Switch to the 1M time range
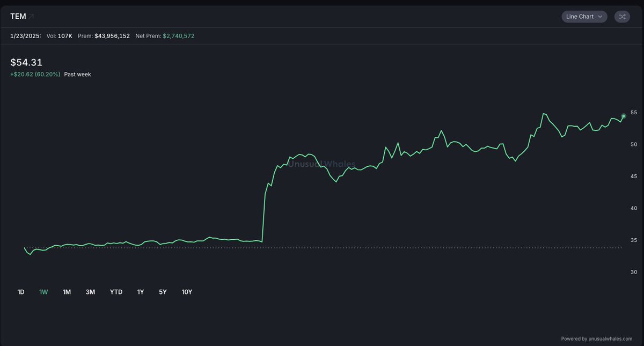 point(67,292)
